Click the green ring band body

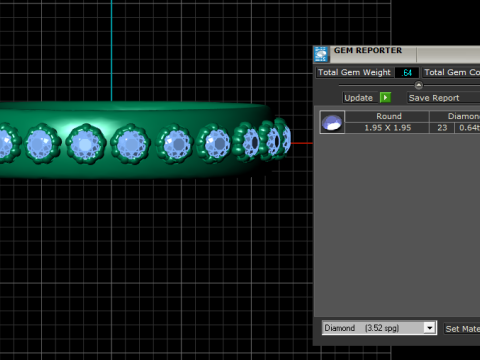pos(133,171)
